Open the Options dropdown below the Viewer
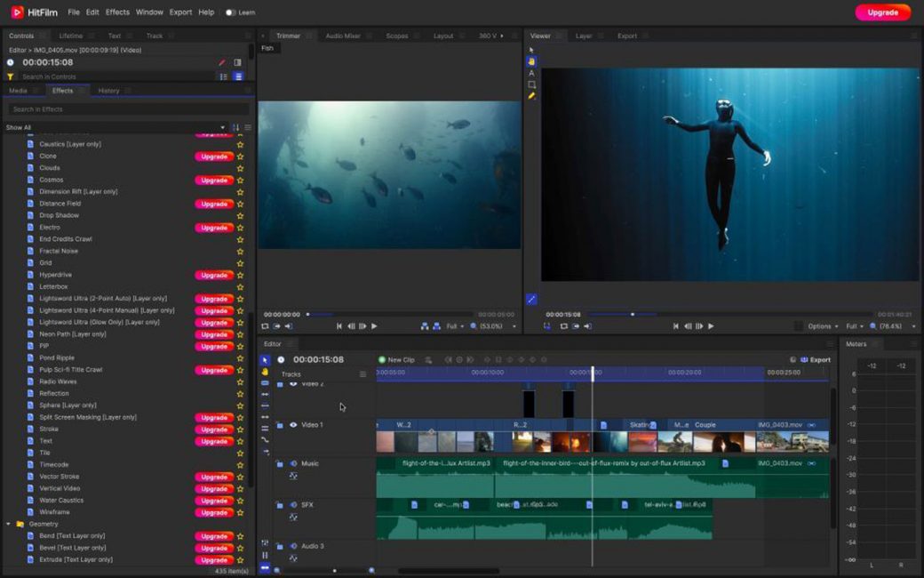 pyautogui.click(x=818, y=324)
